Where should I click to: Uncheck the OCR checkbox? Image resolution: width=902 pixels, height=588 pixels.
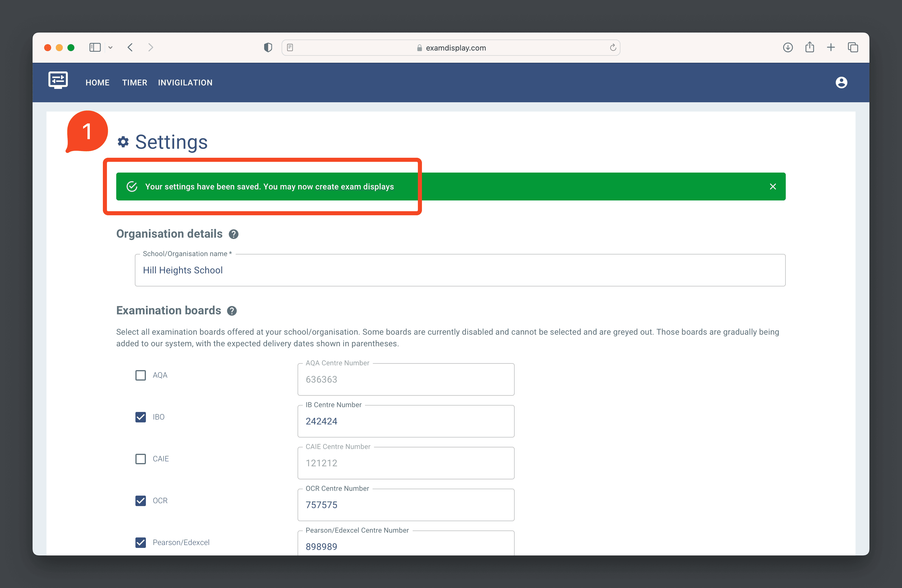coord(141,501)
